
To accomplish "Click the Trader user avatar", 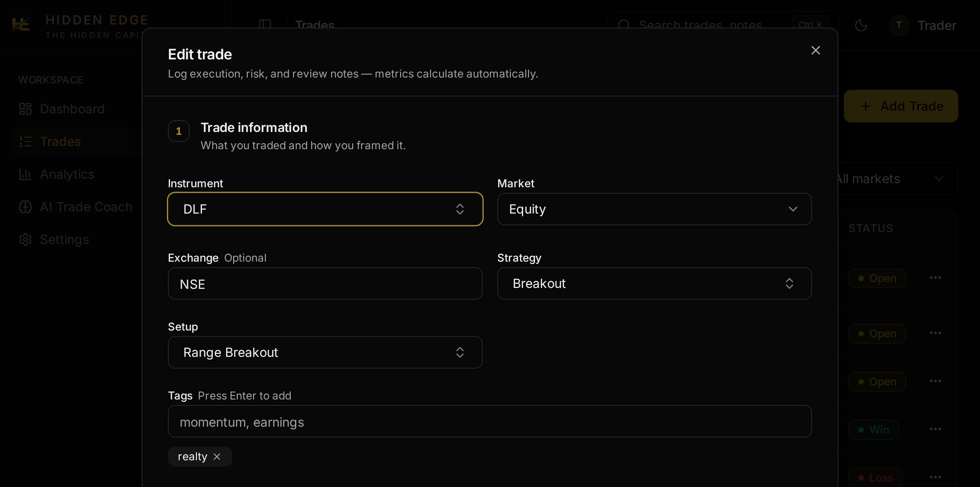I will point(899,25).
